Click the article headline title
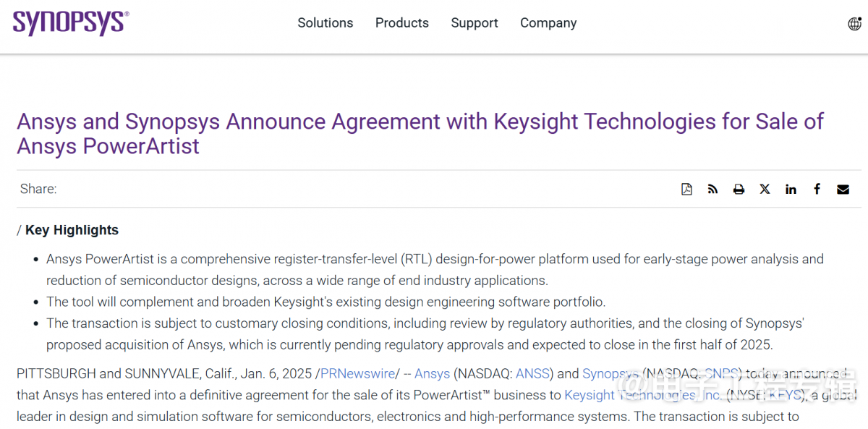 click(x=420, y=134)
